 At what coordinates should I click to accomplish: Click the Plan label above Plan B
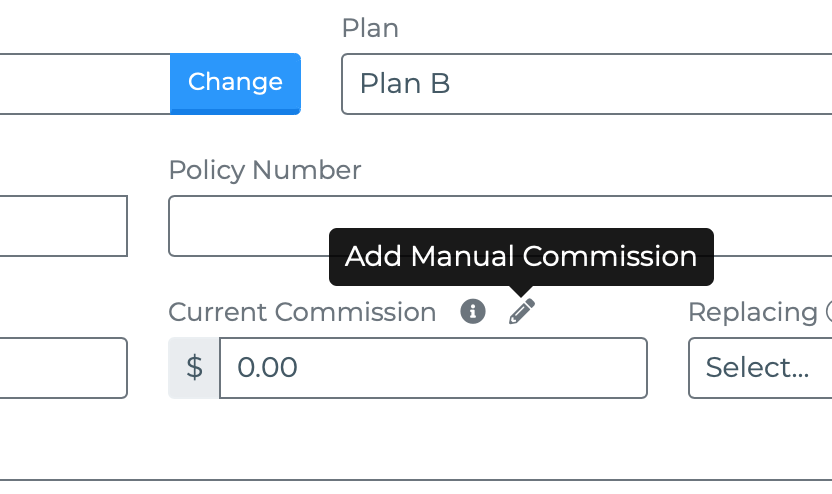370,28
